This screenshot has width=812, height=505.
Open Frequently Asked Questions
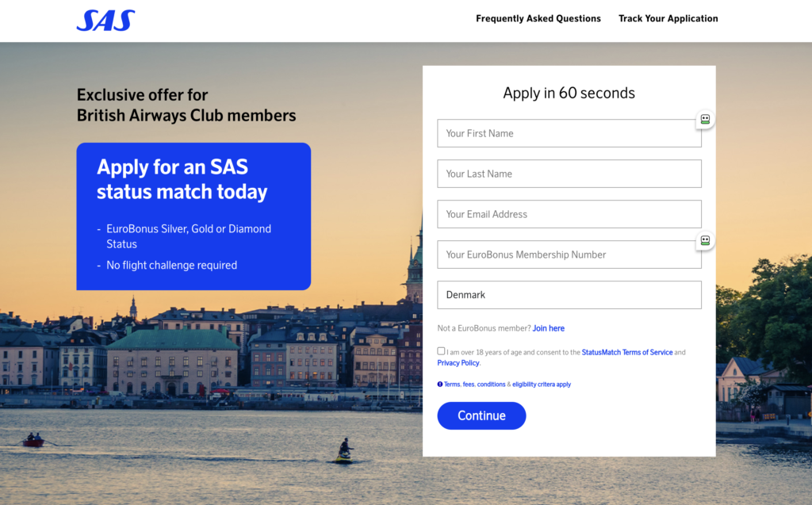point(538,18)
